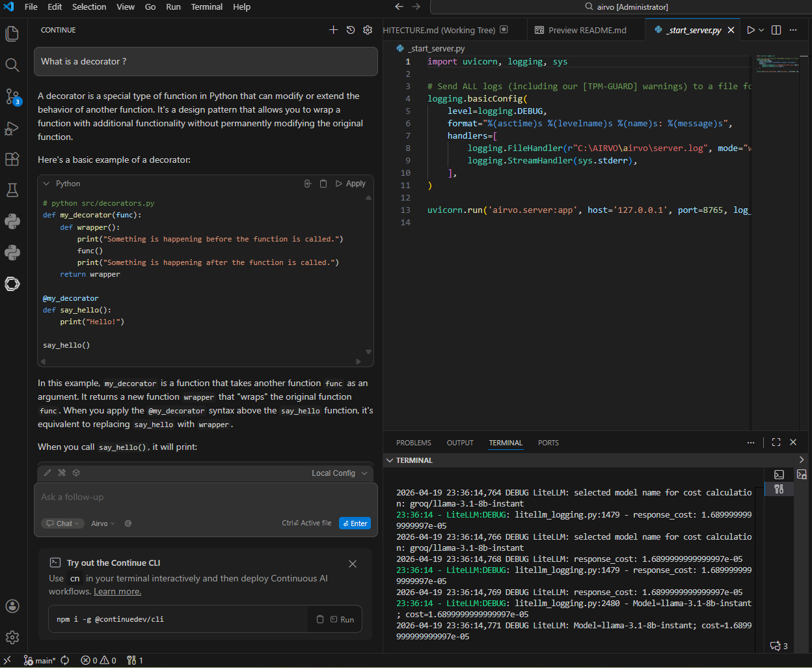Show errors and warnings count in status bar
The image size is (812, 668).
point(99,660)
